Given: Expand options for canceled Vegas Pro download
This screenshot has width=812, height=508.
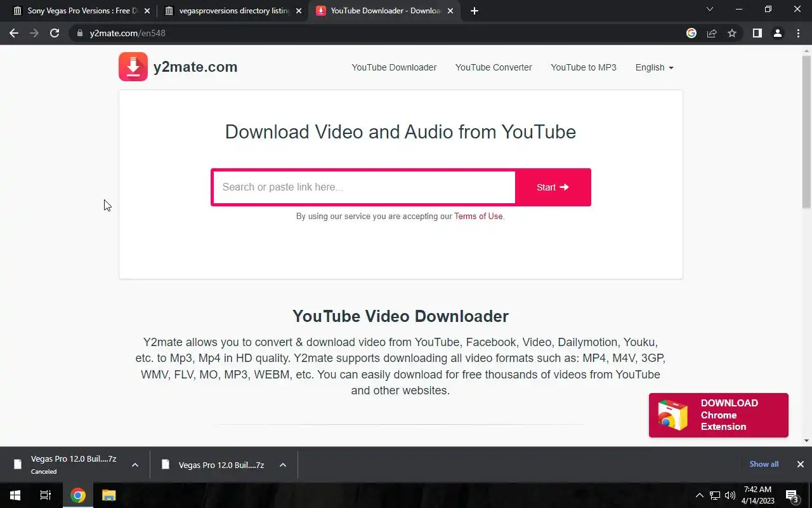Looking at the screenshot, I should tap(134, 465).
